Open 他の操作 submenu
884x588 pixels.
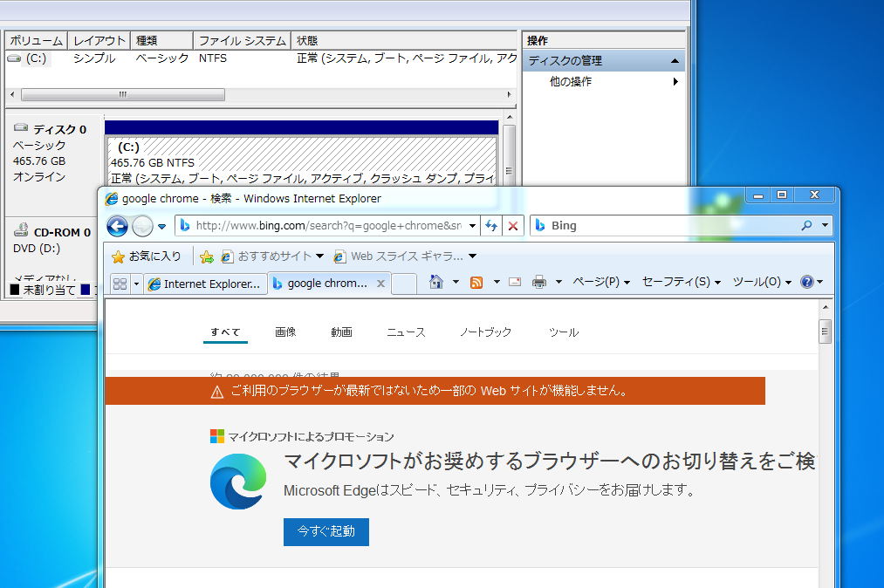[604, 82]
